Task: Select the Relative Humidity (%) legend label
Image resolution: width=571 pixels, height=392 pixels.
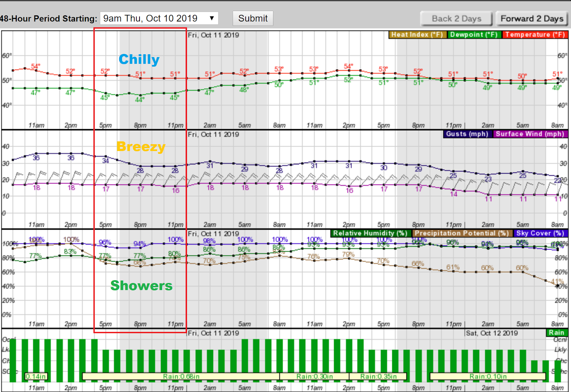Action: pyautogui.click(x=370, y=233)
